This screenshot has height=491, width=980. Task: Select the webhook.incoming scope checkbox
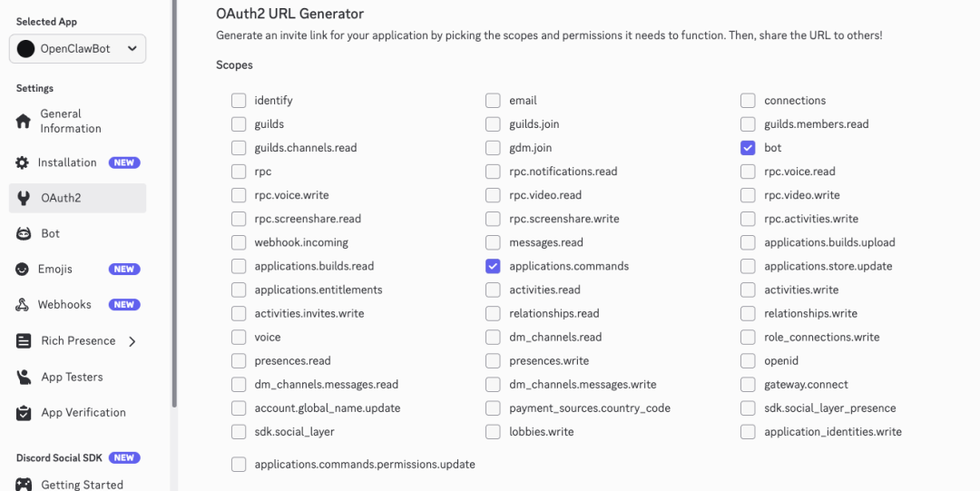pyautogui.click(x=239, y=242)
